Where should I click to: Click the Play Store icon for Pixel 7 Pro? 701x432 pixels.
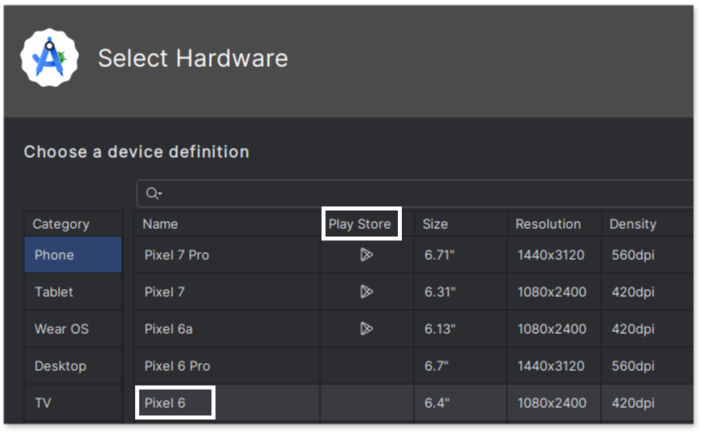click(366, 255)
